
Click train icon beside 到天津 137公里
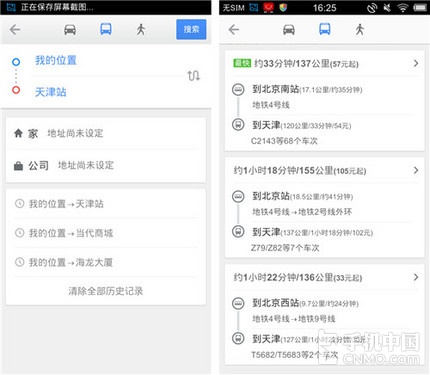238,231
